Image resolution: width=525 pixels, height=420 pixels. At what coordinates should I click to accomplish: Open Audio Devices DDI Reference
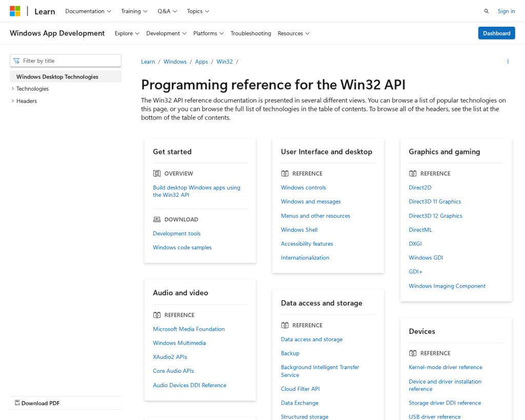click(190, 385)
